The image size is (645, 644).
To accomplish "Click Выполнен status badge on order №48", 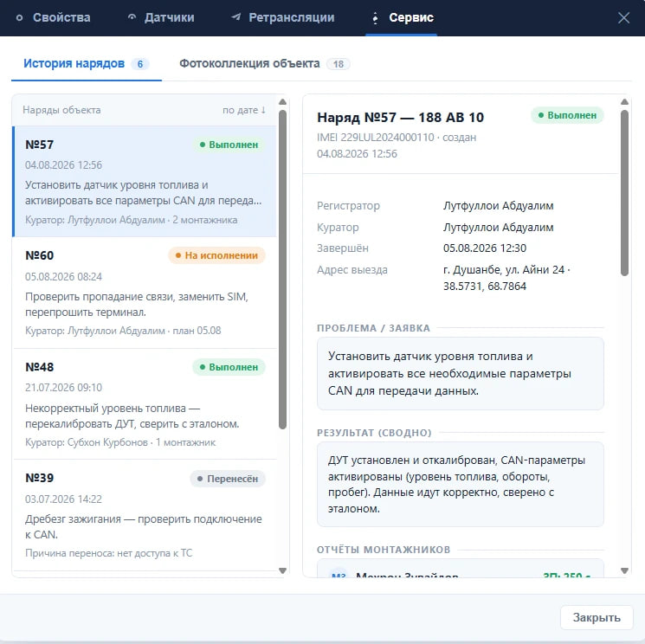I will (x=229, y=367).
